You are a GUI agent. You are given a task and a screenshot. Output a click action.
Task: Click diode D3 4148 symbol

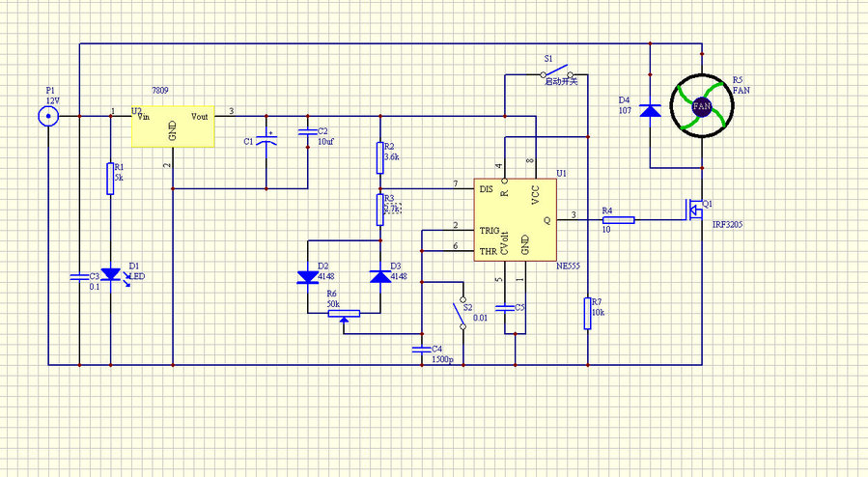point(380,277)
